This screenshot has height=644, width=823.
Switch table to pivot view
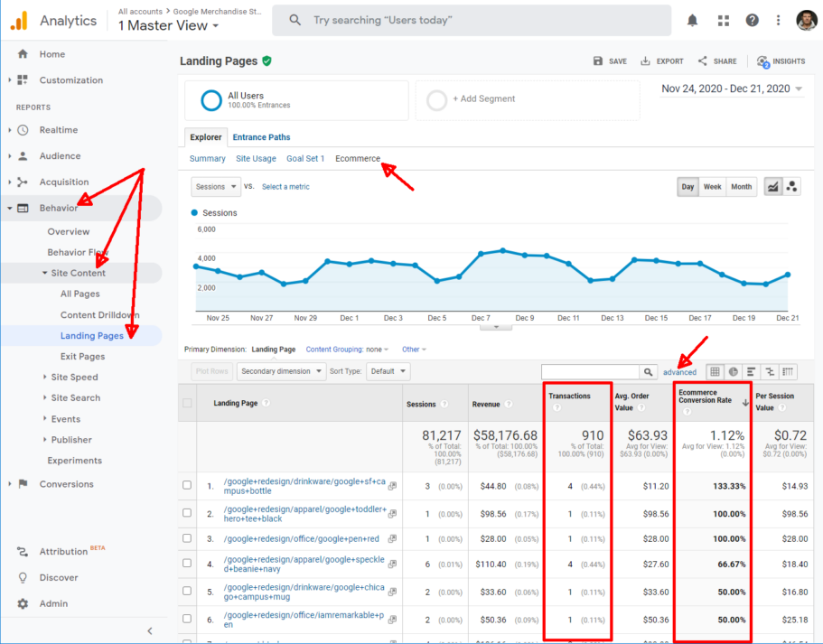pyautogui.click(x=788, y=371)
